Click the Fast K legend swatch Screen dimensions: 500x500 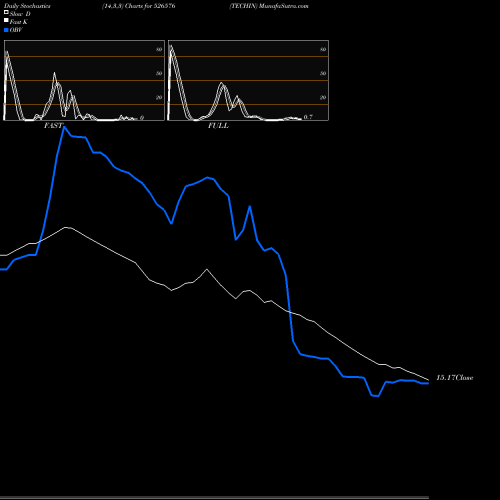click(6, 21)
